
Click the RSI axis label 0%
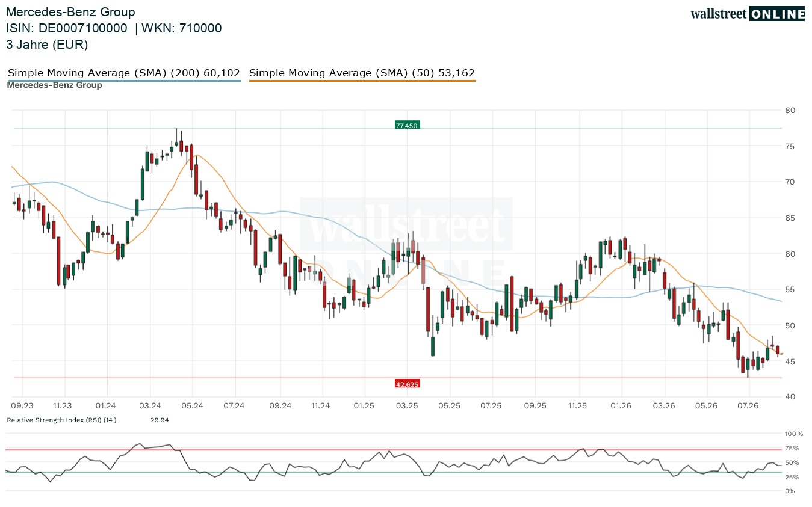(x=790, y=491)
